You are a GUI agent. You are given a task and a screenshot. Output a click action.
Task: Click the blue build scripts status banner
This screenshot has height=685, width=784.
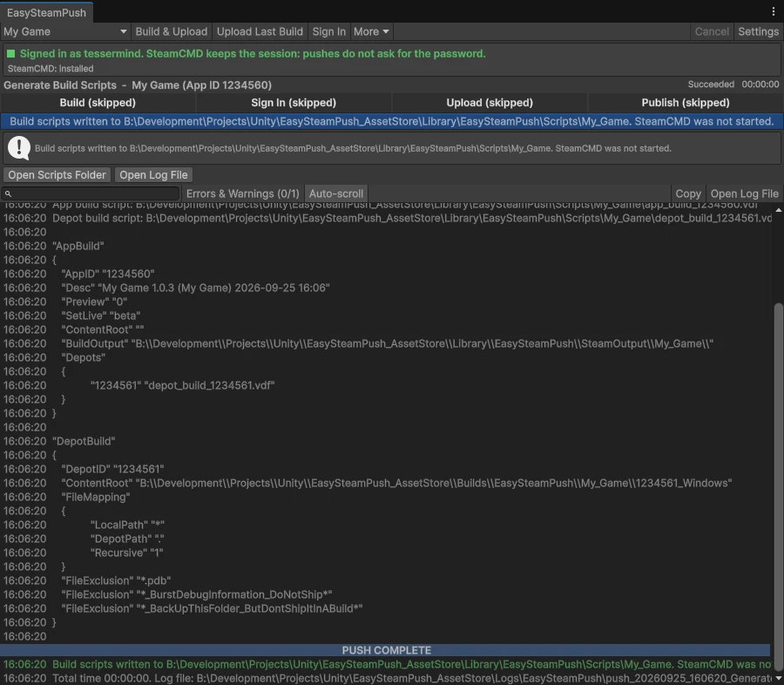click(391, 122)
